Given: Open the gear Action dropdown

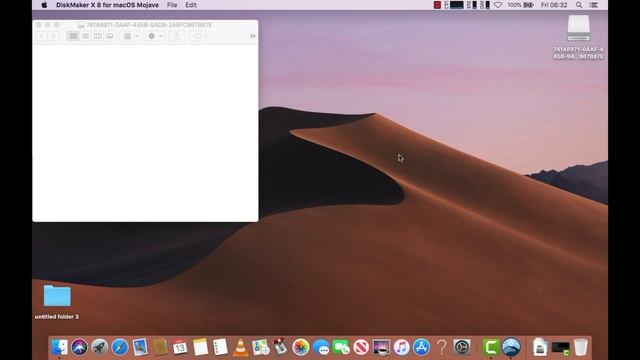Looking at the screenshot, I should [155, 36].
